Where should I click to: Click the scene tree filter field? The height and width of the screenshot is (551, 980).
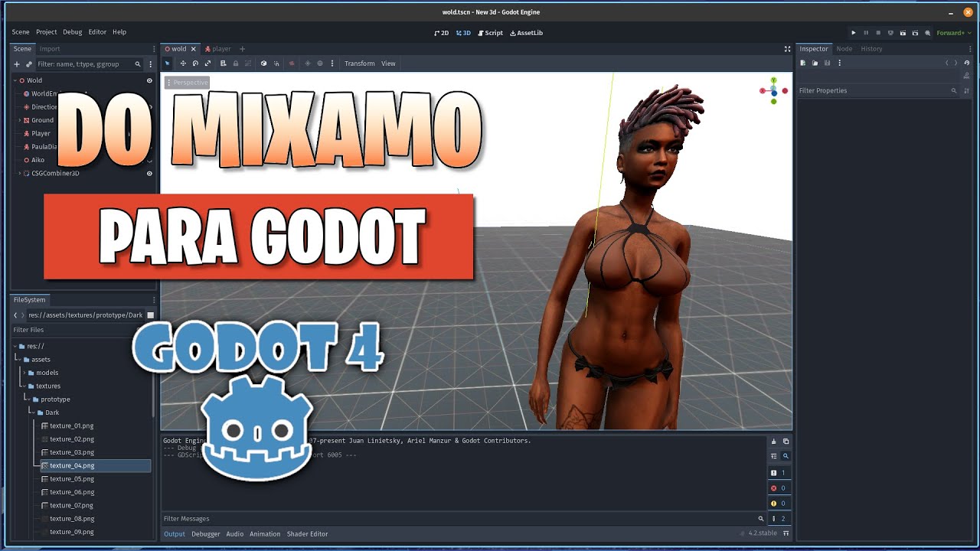pyautogui.click(x=89, y=64)
